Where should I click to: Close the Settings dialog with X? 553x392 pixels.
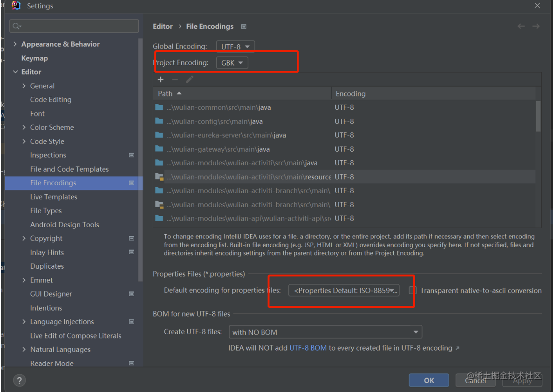click(537, 6)
